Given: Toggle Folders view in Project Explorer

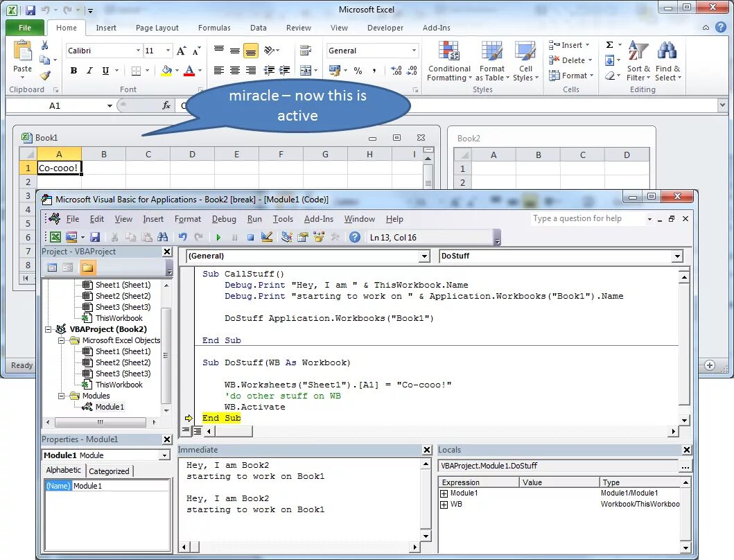Looking at the screenshot, I should (87, 268).
